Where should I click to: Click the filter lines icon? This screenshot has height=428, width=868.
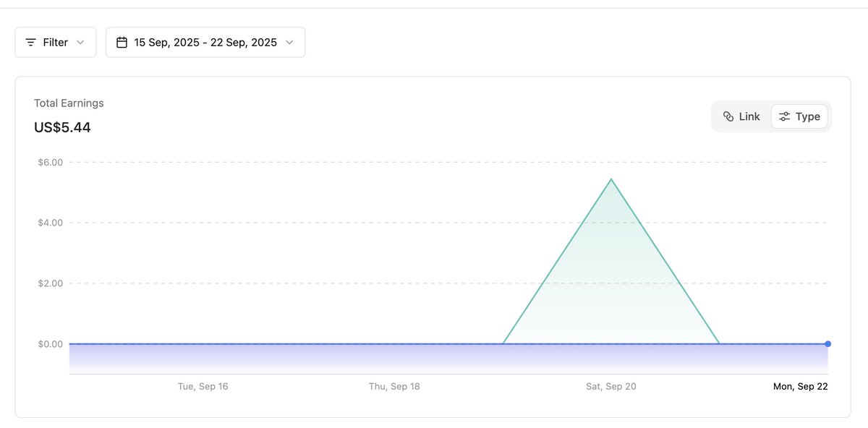tap(30, 43)
